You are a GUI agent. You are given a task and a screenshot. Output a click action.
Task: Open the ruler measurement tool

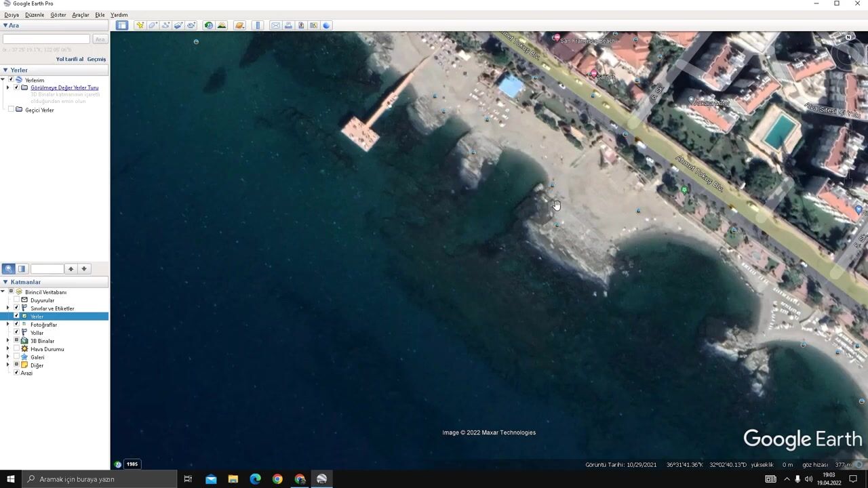(x=258, y=25)
